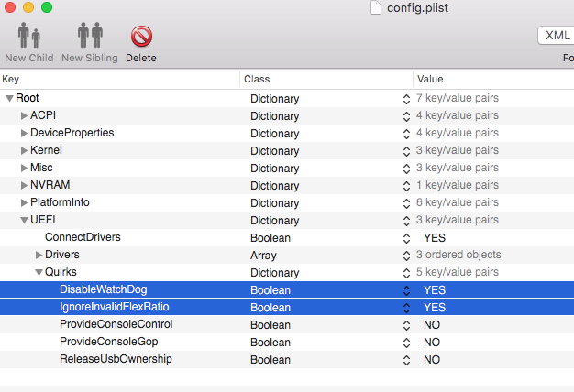
Task: Open class stepper for Root row
Action: coord(406,99)
